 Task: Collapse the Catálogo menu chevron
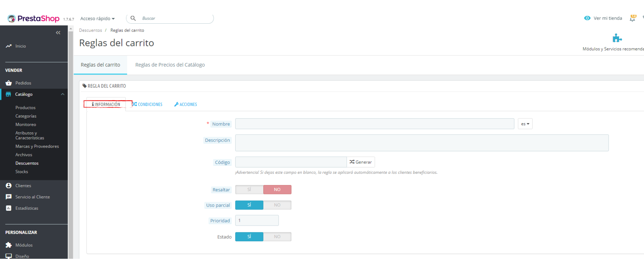point(63,94)
